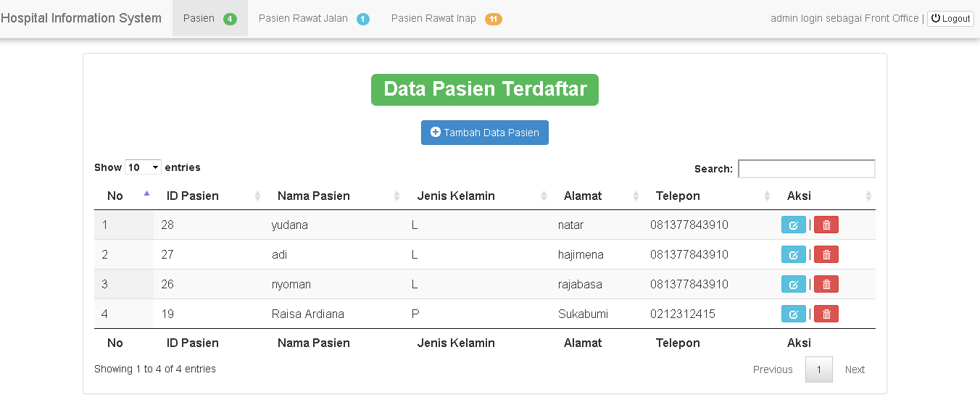Click address cell 'natar'
This screenshot has height=397, width=980.
tap(571, 225)
